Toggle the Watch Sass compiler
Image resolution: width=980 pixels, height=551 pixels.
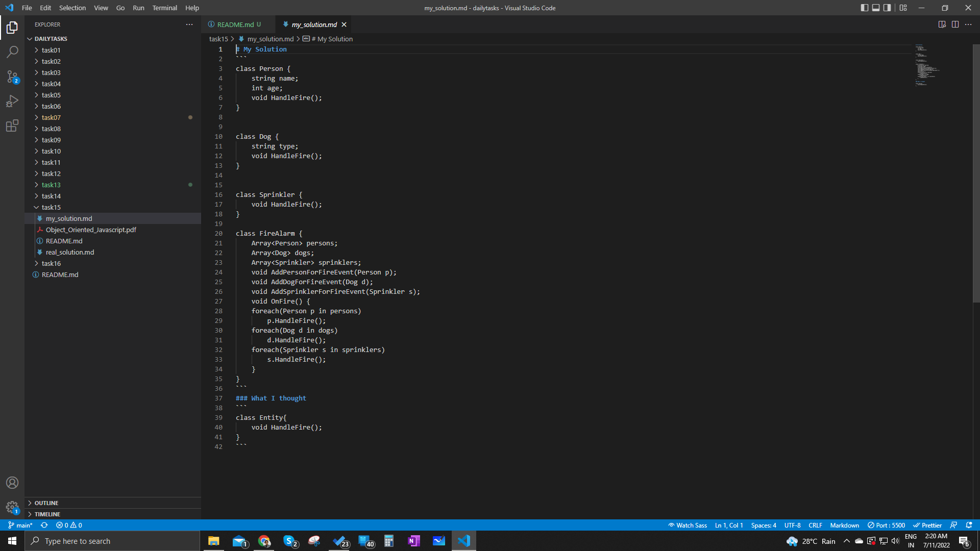coord(687,525)
